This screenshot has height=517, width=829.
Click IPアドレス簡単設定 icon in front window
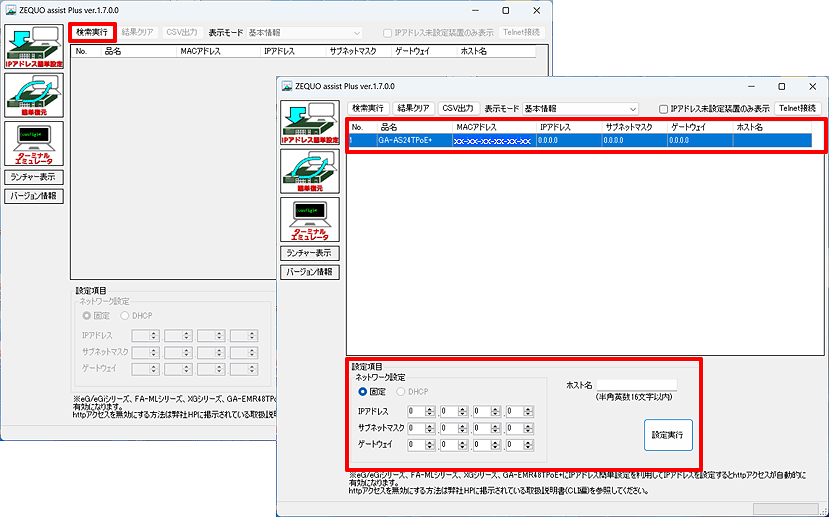[x=310, y=122]
